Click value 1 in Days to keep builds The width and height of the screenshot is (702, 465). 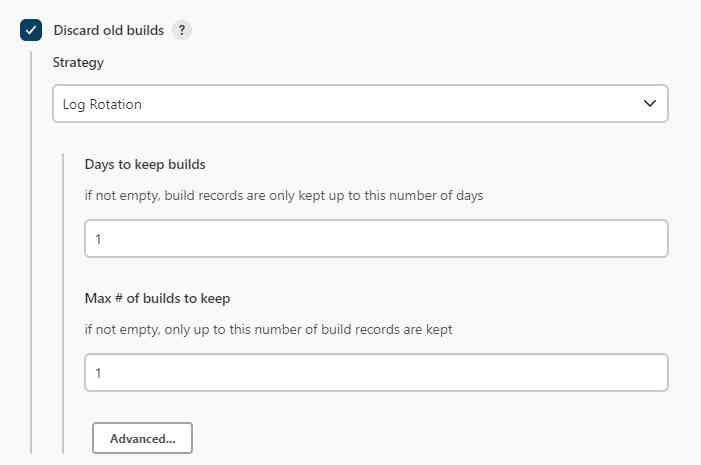pos(98,239)
